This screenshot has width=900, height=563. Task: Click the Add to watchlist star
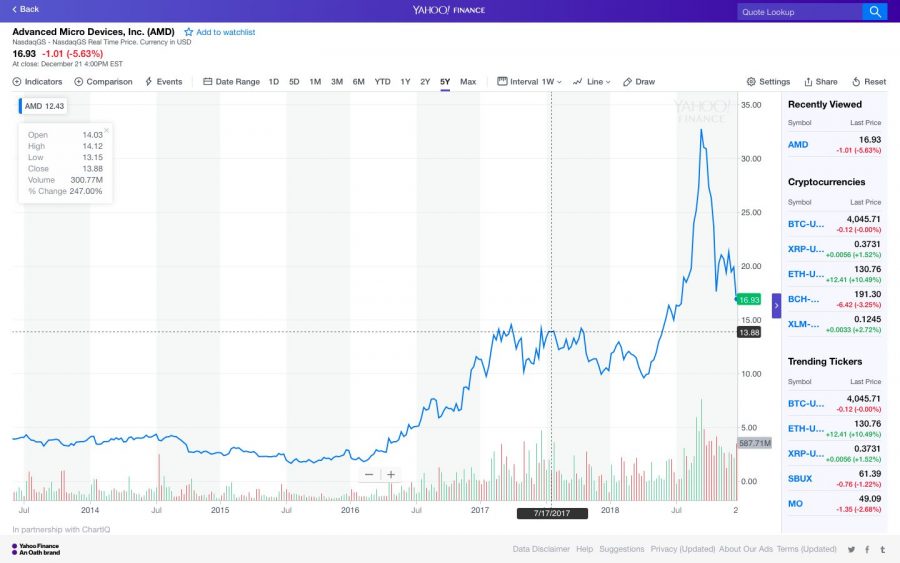tap(189, 32)
